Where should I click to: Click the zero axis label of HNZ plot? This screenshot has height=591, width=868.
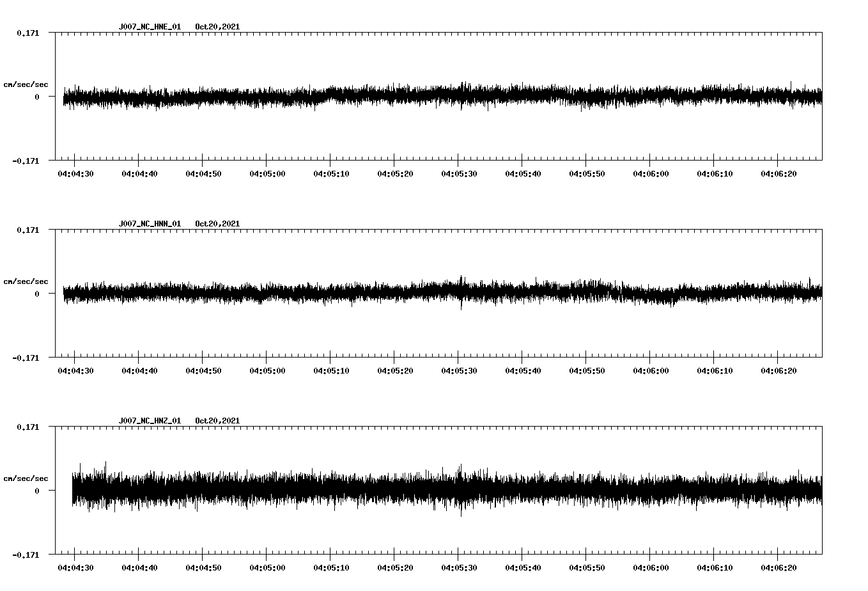pos(37,491)
